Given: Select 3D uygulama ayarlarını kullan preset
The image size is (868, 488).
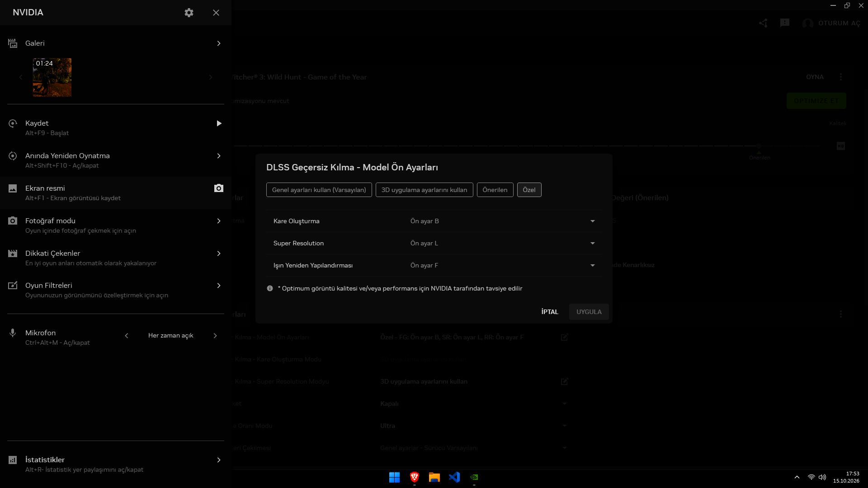Looking at the screenshot, I should click(424, 190).
